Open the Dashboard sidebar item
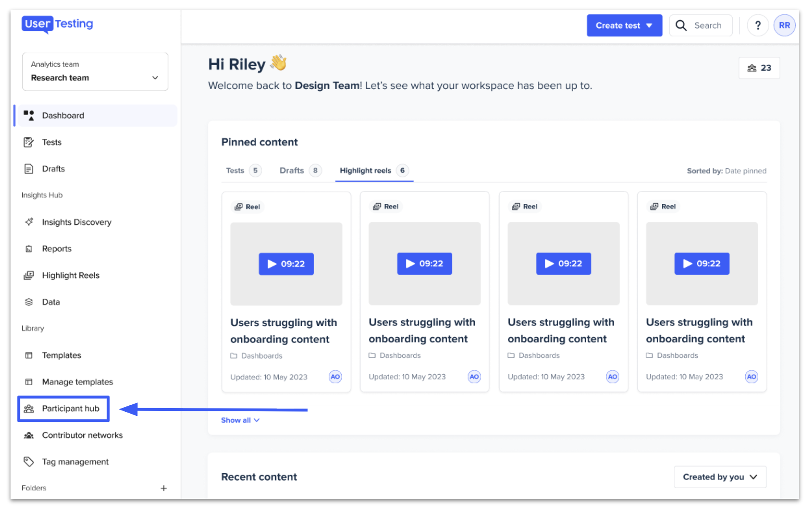The image size is (812, 511). 97,116
